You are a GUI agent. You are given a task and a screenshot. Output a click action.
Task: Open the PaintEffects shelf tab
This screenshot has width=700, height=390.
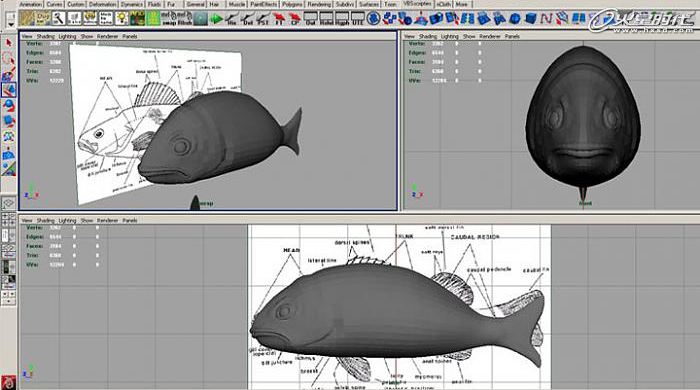pos(263,4)
